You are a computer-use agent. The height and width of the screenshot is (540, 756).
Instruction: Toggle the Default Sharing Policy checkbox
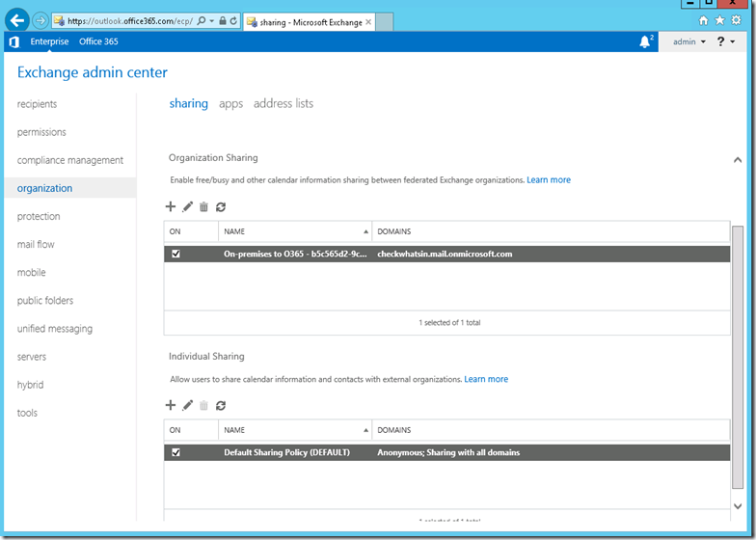pyautogui.click(x=175, y=452)
